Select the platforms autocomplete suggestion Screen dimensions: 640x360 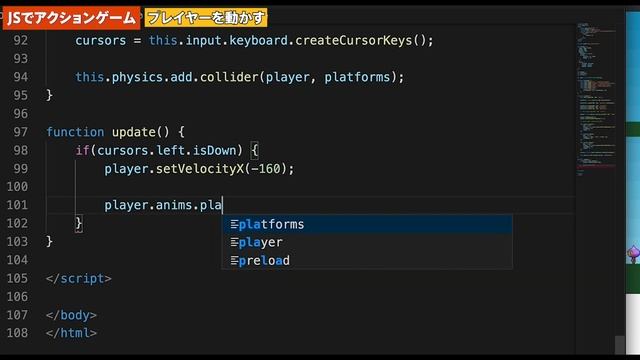[367, 224]
